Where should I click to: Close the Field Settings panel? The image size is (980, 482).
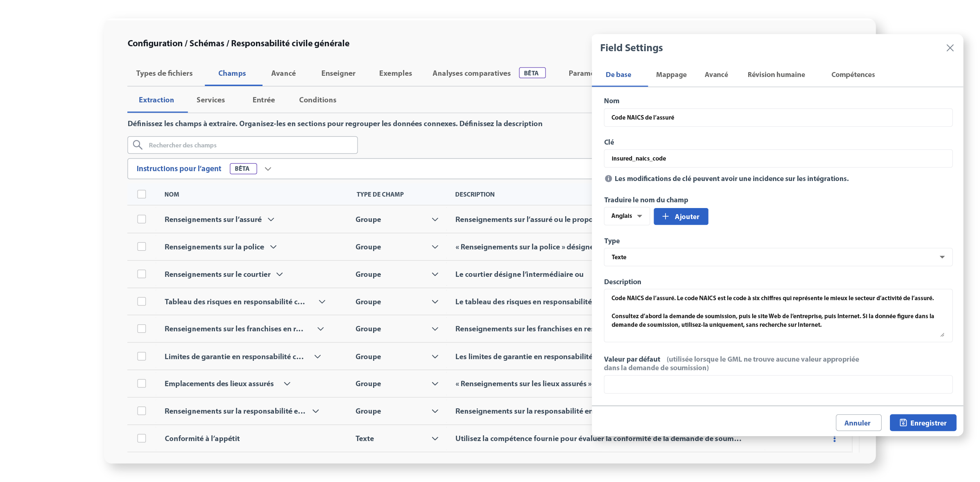[950, 48]
